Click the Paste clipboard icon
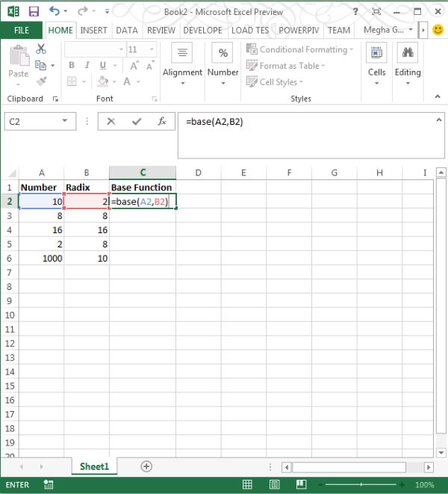Screen dimensions: 448x494 click(x=19, y=55)
